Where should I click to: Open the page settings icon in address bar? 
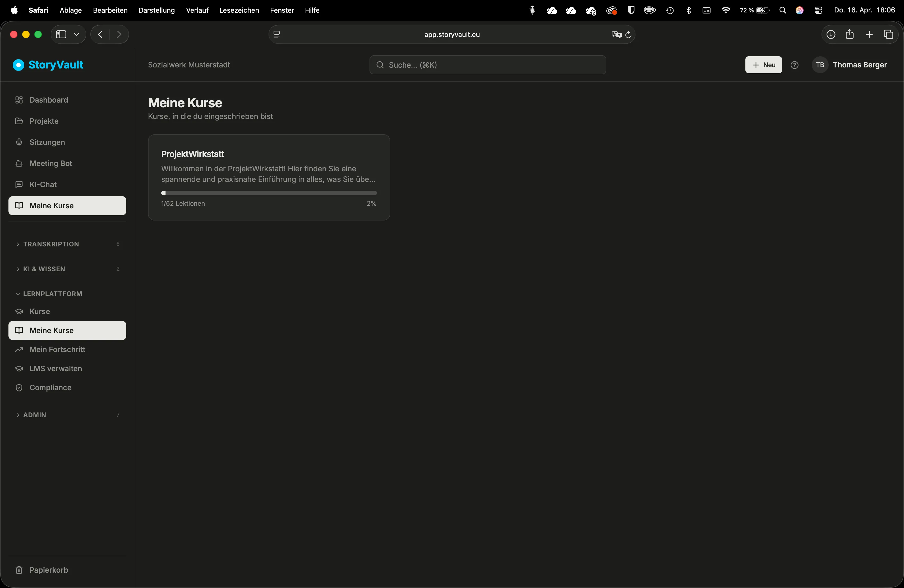276,35
